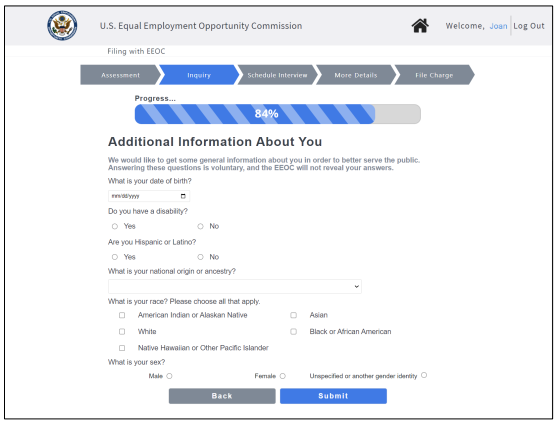The height and width of the screenshot is (423, 556).
Task: Go to the home page via house icon
Action: pos(420,26)
